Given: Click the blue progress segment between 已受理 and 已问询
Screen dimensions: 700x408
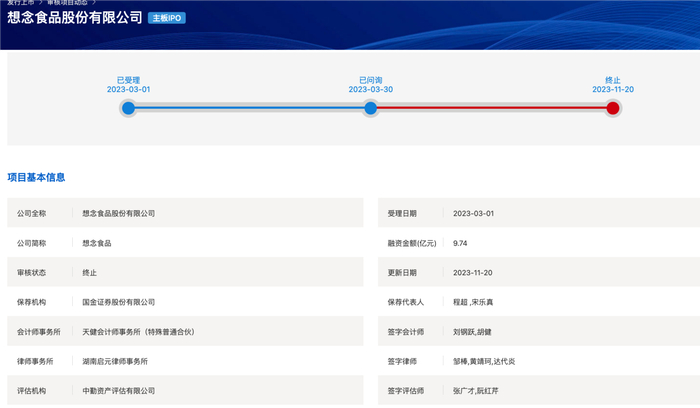Looking at the screenshot, I should coord(249,108).
